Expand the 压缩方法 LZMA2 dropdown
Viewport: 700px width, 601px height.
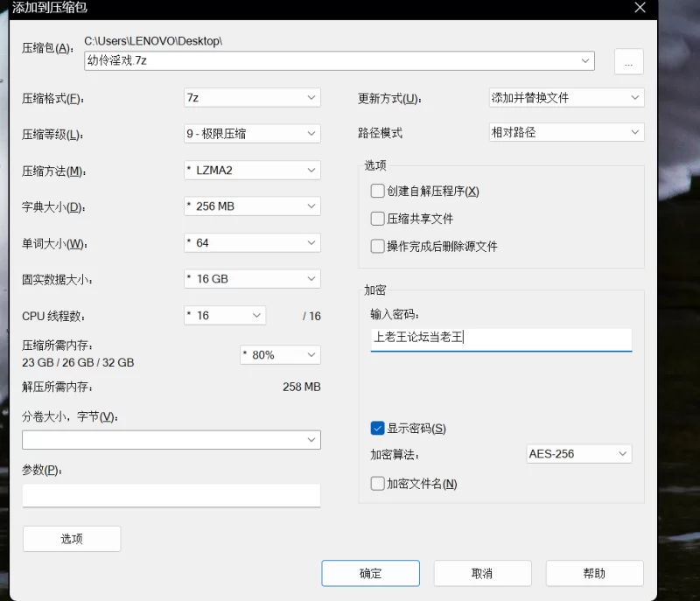point(252,171)
